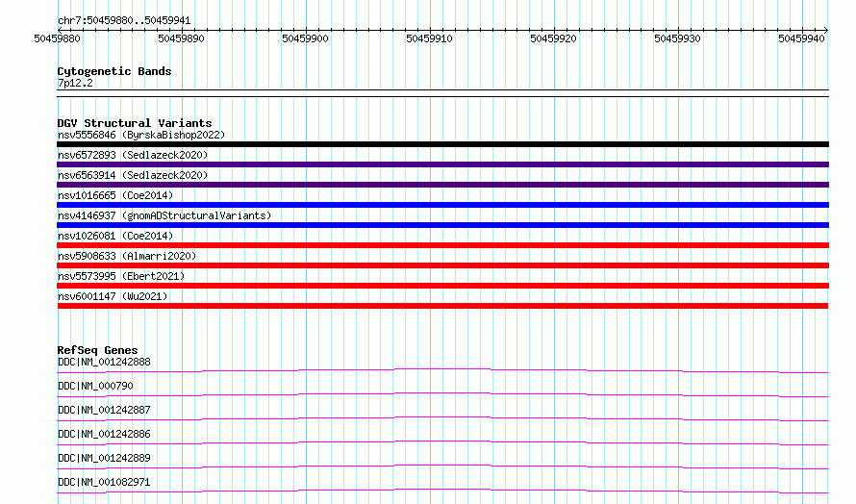The image size is (856, 504).
Task: Click the magenta line under DDC|NM_001082971
Action: pos(442,491)
